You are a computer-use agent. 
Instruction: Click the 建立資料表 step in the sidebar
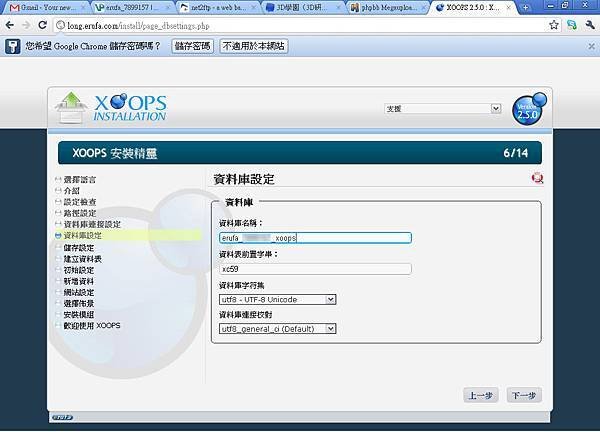(x=82, y=259)
